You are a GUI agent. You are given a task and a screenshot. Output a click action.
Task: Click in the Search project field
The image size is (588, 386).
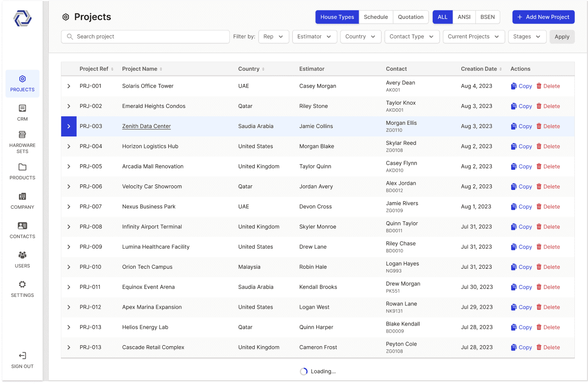[x=145, y=37]
